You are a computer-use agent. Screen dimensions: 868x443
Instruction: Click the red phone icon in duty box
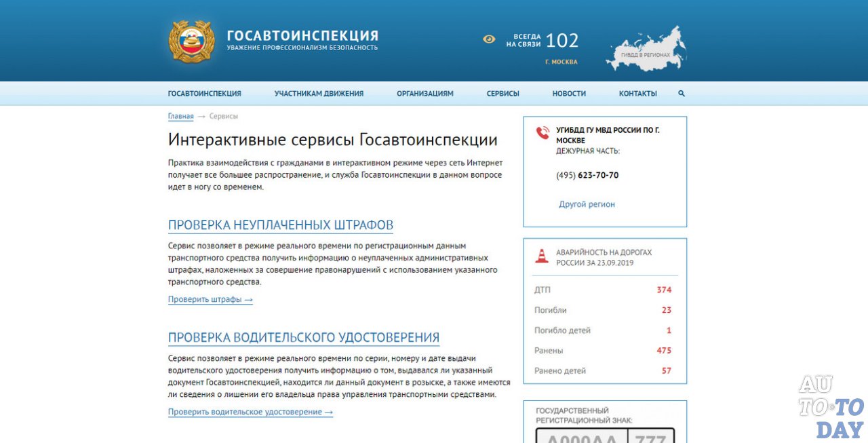(542, 133)
